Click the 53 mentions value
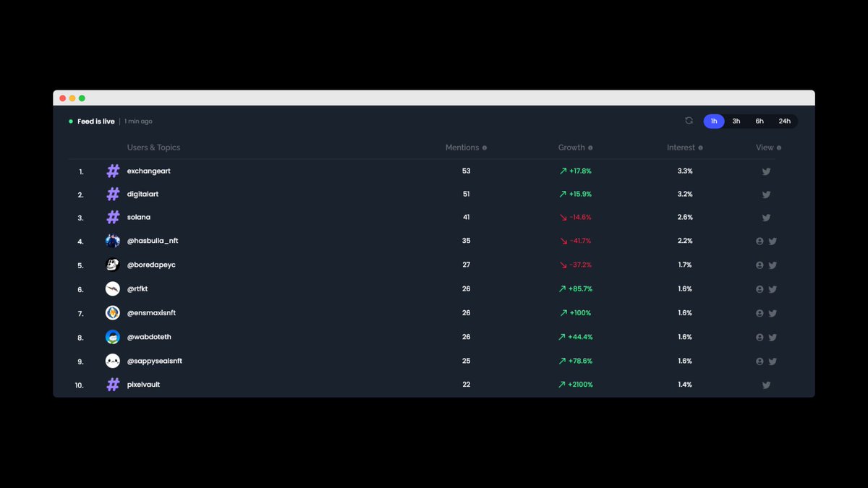This screenshot has width=868, height=488. point(467,171)
